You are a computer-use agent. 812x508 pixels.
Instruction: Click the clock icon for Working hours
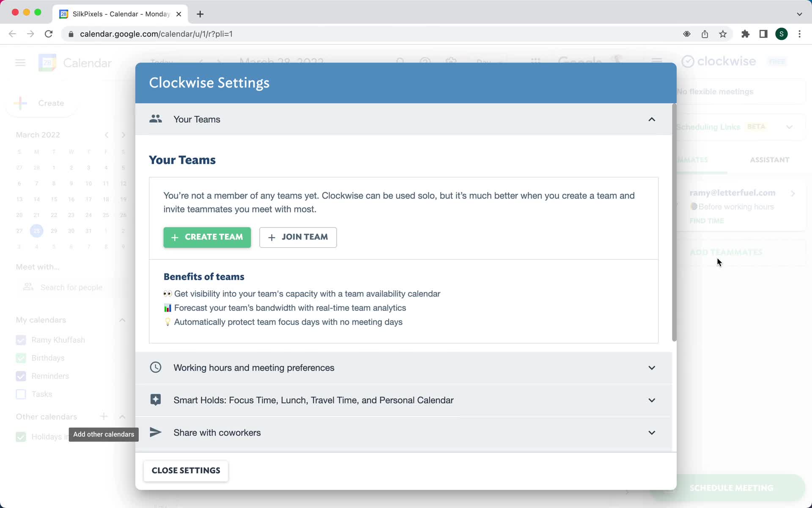156,367
